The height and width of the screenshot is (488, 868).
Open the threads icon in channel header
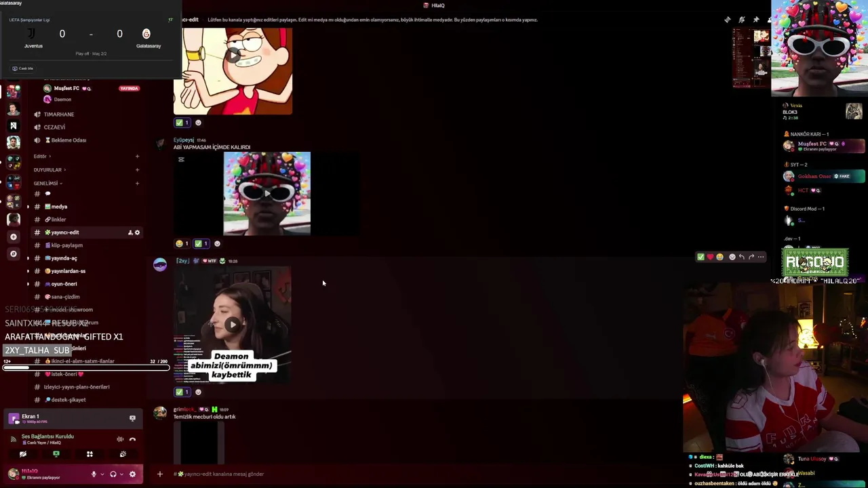728,20
